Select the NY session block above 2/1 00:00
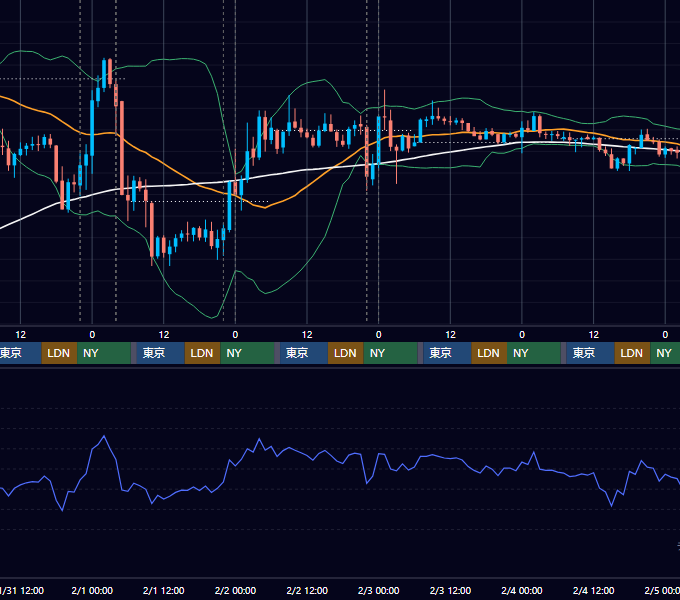This screenshot has width=680, height=600. (104, 353)
